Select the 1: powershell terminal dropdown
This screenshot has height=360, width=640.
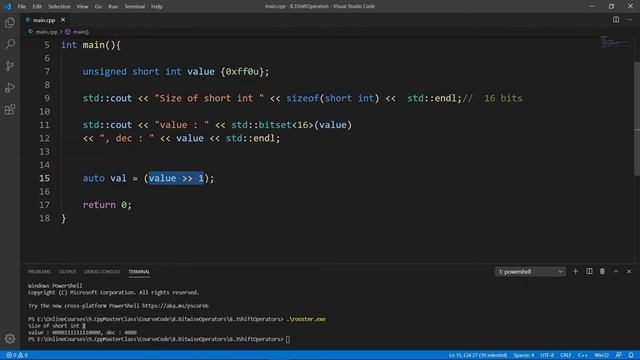(530, 271)
